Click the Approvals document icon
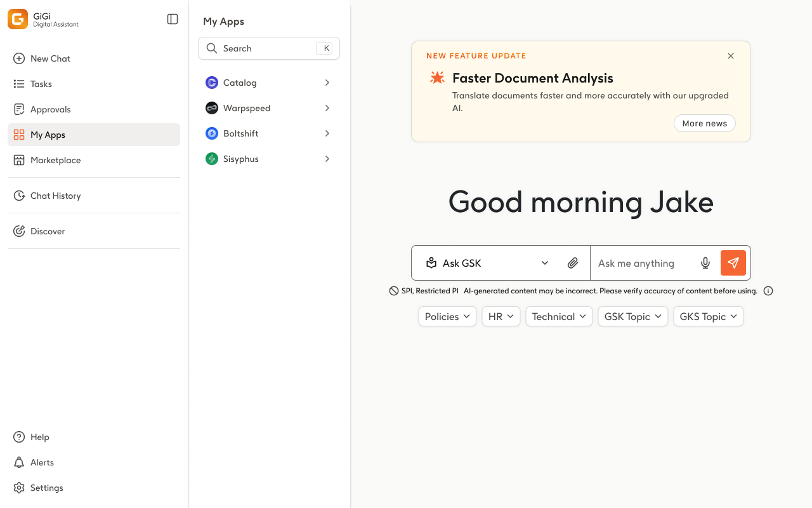 point(19,109)
